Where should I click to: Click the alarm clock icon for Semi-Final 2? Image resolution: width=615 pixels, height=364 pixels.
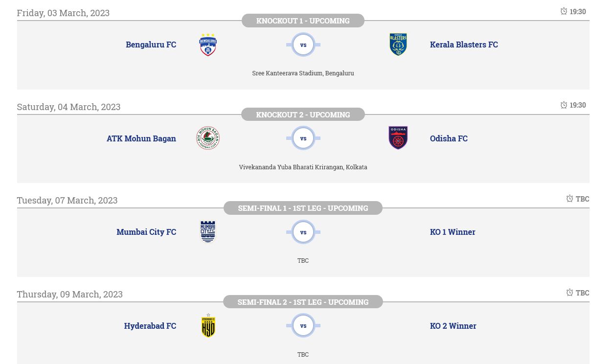pyautogui.click(x=569, y=293)
